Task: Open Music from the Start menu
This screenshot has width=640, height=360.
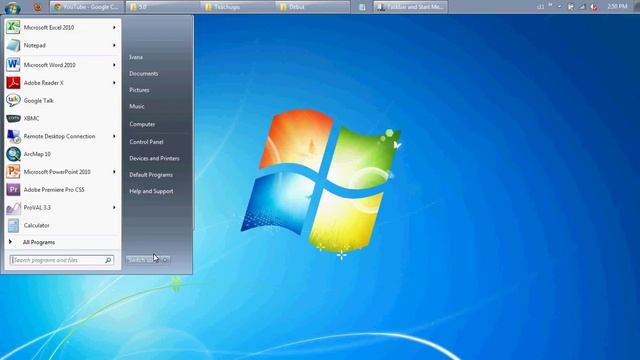Action: tap(137, 106)
